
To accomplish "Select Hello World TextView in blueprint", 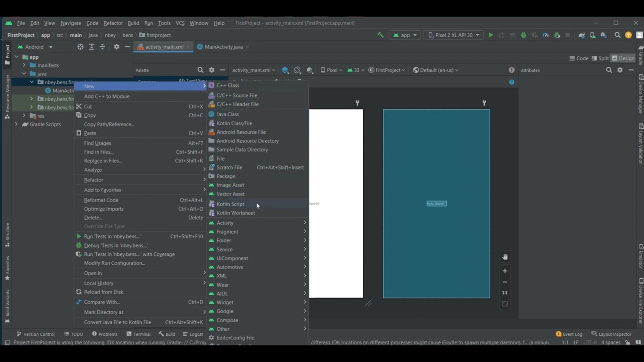I will coord(436,204).
